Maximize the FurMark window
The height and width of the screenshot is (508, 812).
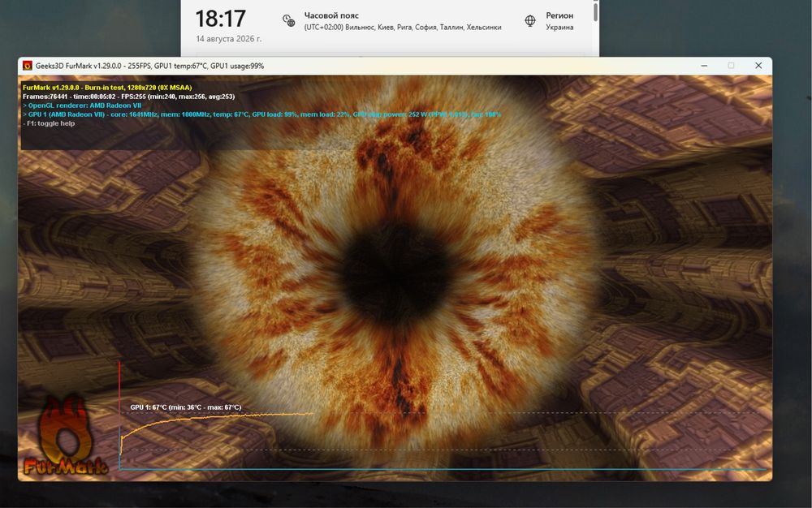point(732,66)
